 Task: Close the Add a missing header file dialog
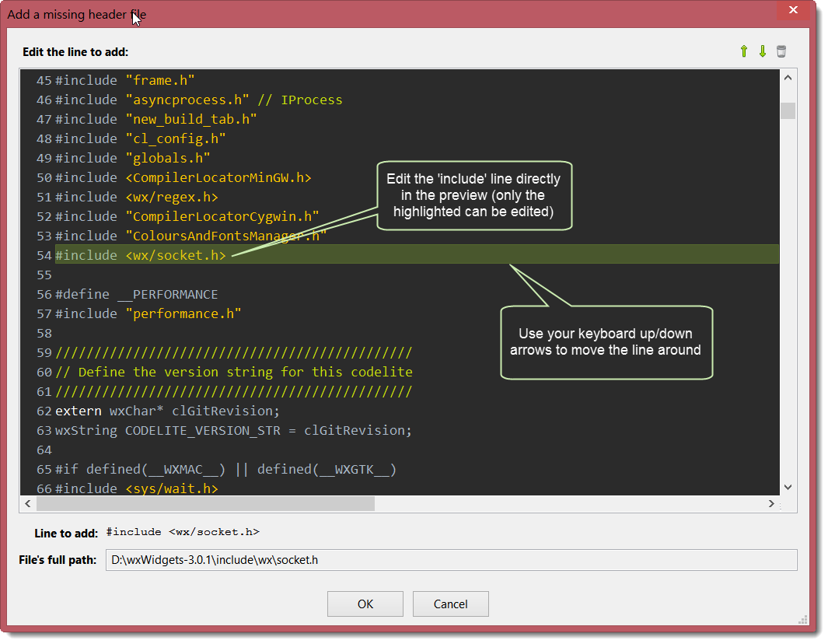pyautogui.click(x=792, y=10)
